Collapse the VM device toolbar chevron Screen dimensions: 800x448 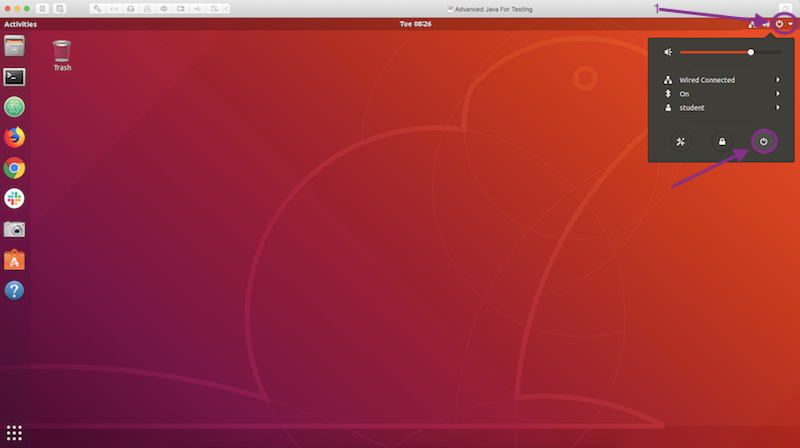(x=227, y=9)
